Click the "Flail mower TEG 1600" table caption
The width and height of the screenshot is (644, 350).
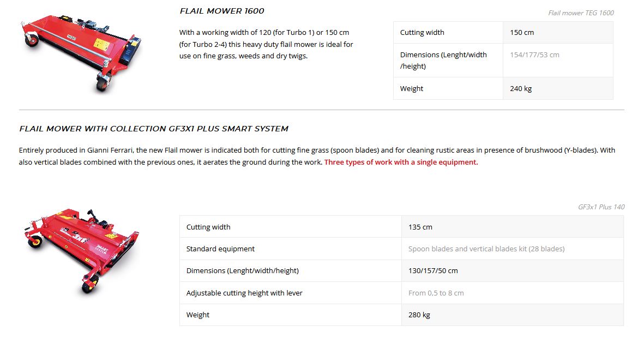[x=581, y=13]
